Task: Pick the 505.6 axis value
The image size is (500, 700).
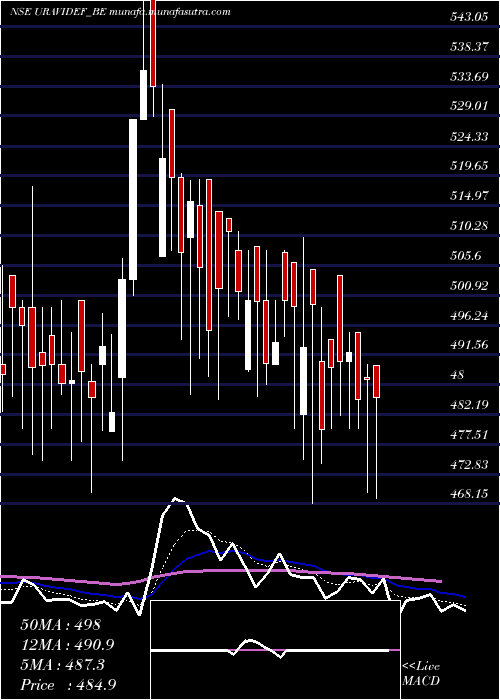Action: coord(466,256)
